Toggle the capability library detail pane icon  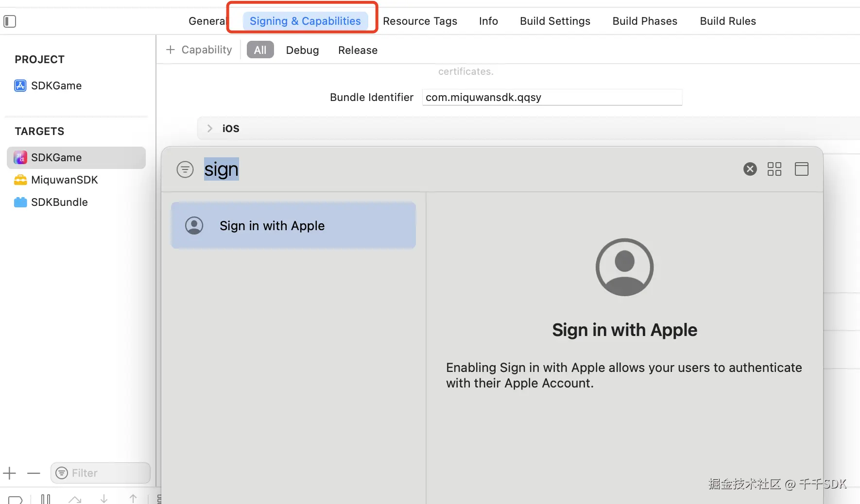(802, 169)
